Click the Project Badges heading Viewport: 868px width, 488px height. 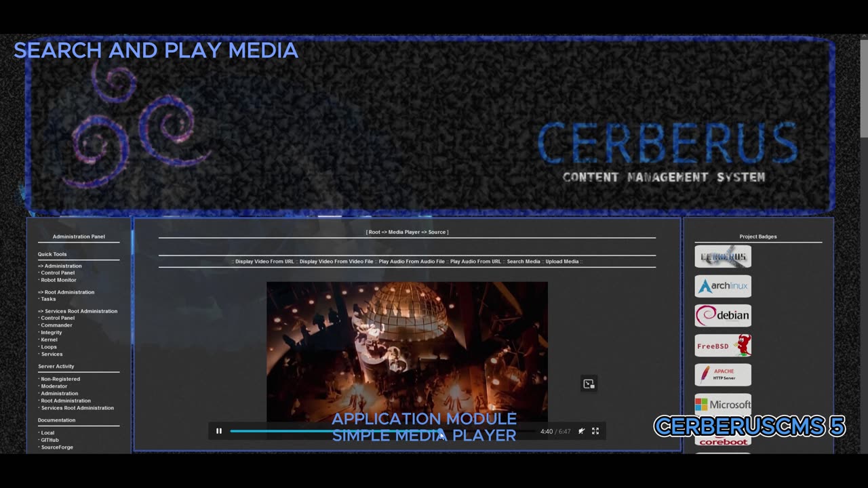tap(758, 237)
